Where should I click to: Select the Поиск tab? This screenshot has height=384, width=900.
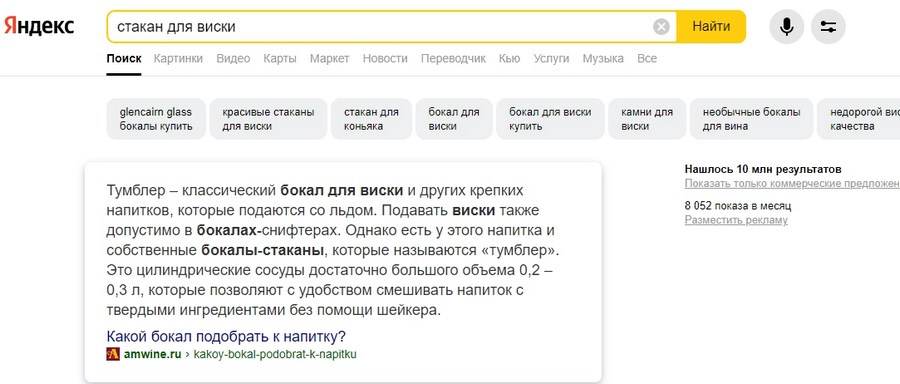click(x=123, y=59)
